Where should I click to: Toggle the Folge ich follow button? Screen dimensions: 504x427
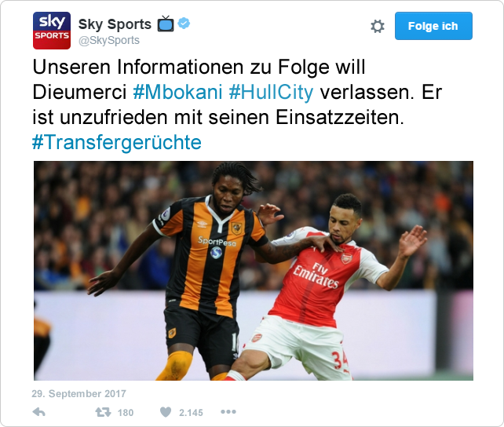click(x=433, y=26)
